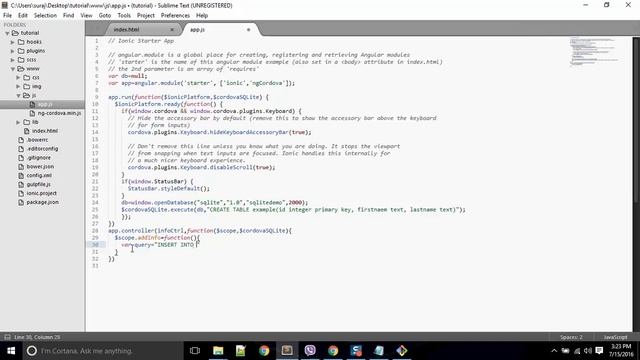Click the battery tray icon

565,351
